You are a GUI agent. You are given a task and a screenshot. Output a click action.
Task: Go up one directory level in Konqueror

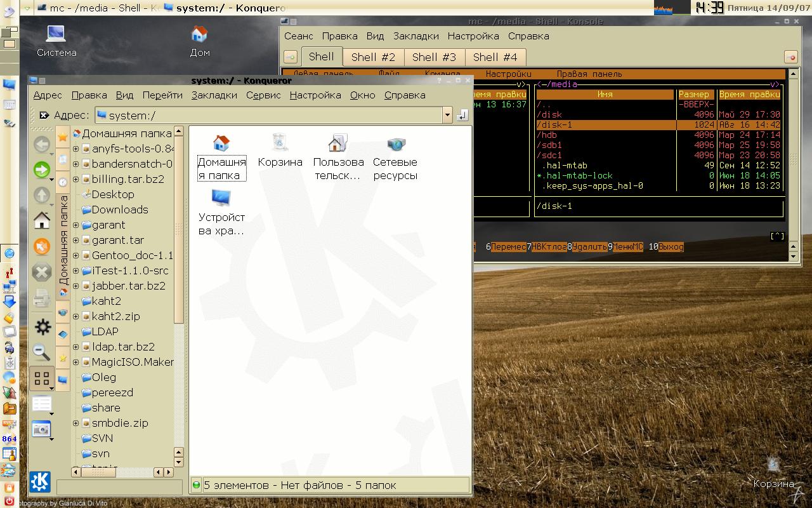pos(42,195)
